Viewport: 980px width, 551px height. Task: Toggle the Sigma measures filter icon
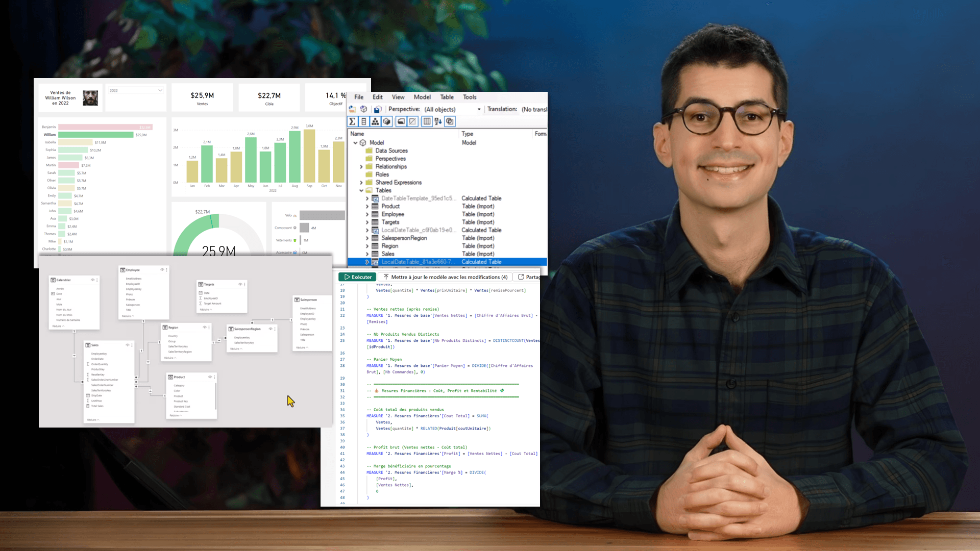[x=352, y=121]
